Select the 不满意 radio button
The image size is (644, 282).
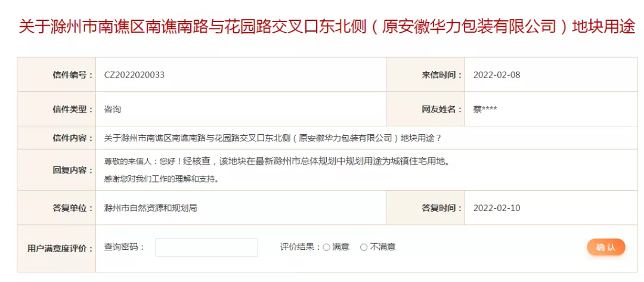(364, 247)
